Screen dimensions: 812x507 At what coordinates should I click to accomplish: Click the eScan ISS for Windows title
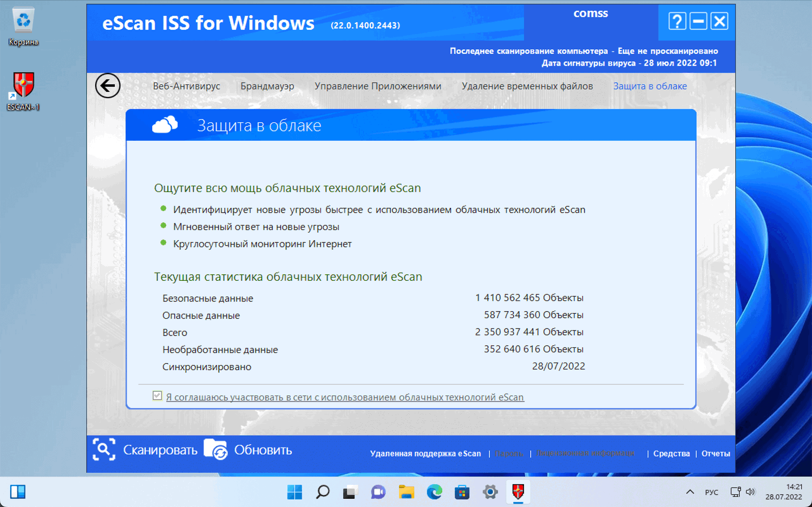pyautogui.click(x=208, y=23)
